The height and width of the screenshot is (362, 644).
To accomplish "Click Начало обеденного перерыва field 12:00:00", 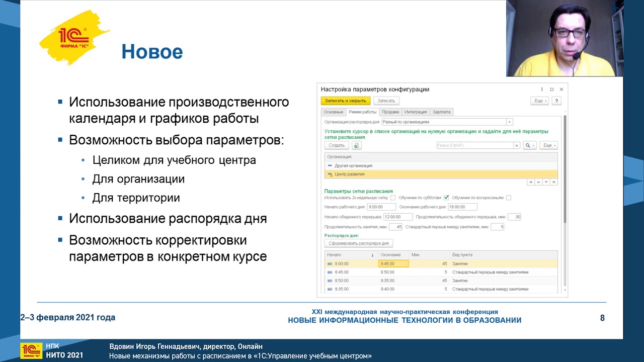I will 397,217.
